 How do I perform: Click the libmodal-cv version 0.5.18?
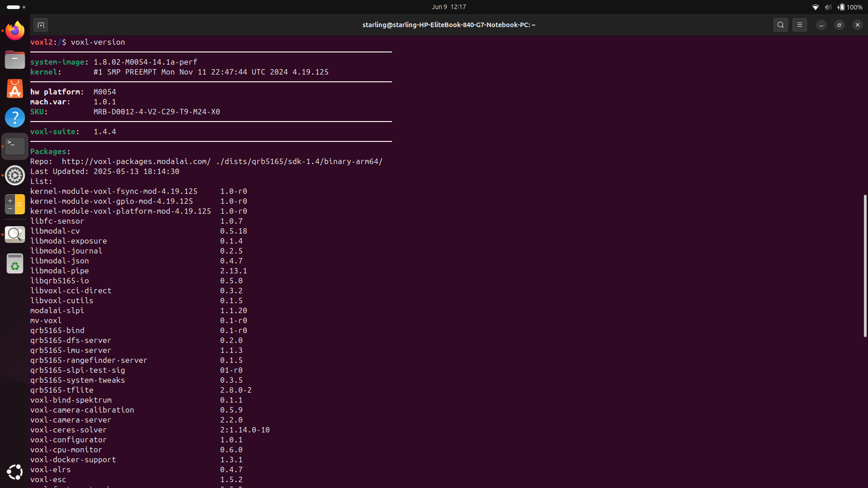point(234,231)
